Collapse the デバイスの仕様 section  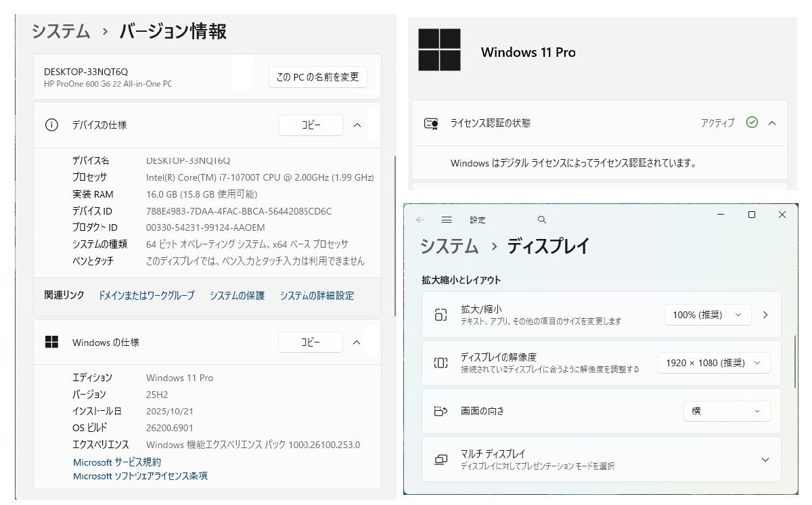tap(357, 125)
